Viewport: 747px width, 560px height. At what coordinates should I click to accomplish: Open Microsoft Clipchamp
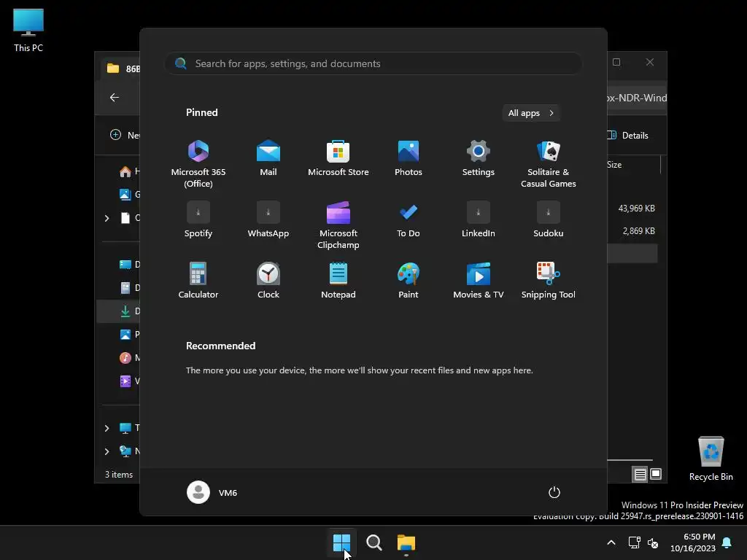tap(338, 225)
